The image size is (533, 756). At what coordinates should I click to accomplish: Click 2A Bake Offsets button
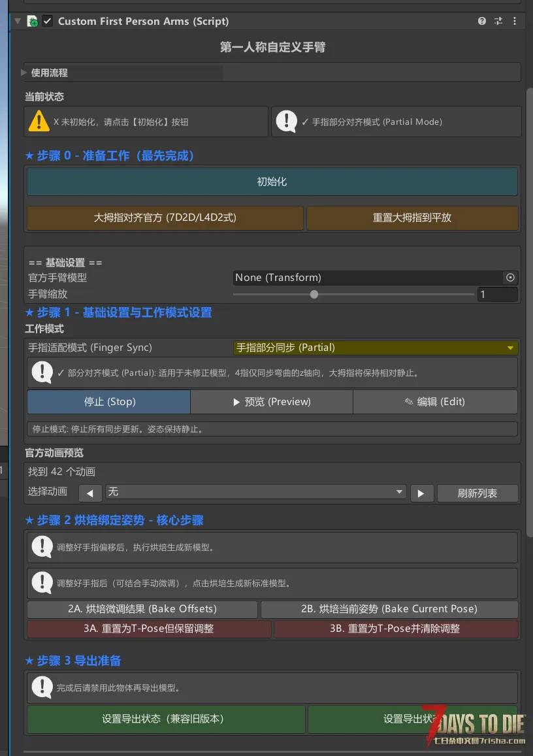pyautogui.click(x=142, y=609)
